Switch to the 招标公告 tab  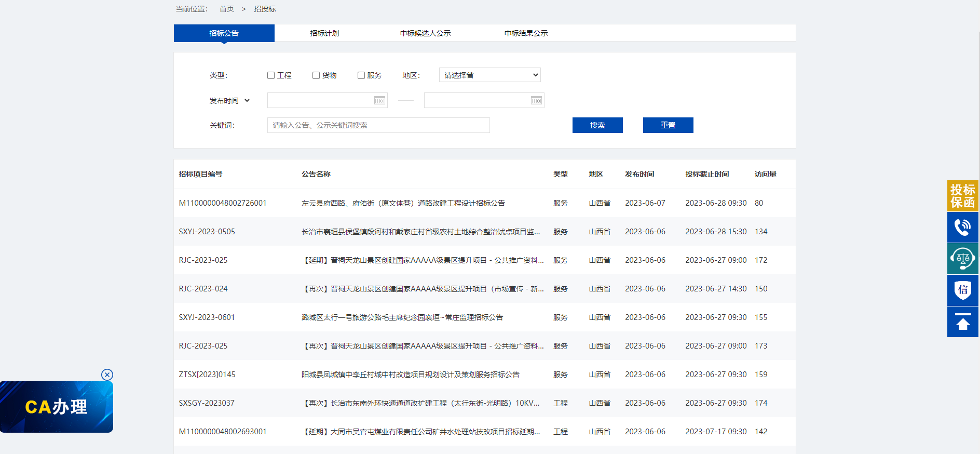224,33
